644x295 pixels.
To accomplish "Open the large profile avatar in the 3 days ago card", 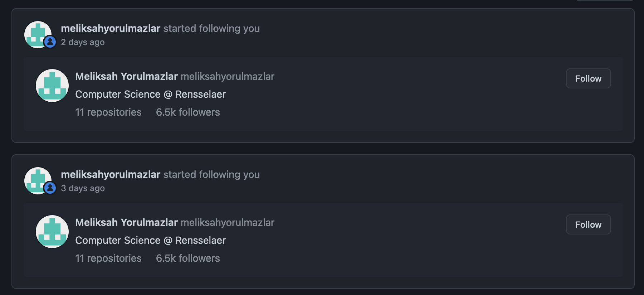I will [x=52, y=232].
